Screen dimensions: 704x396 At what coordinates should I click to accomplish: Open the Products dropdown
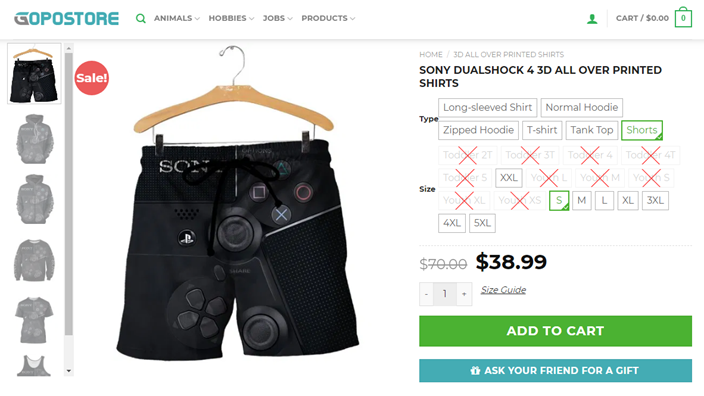[328, 18]
